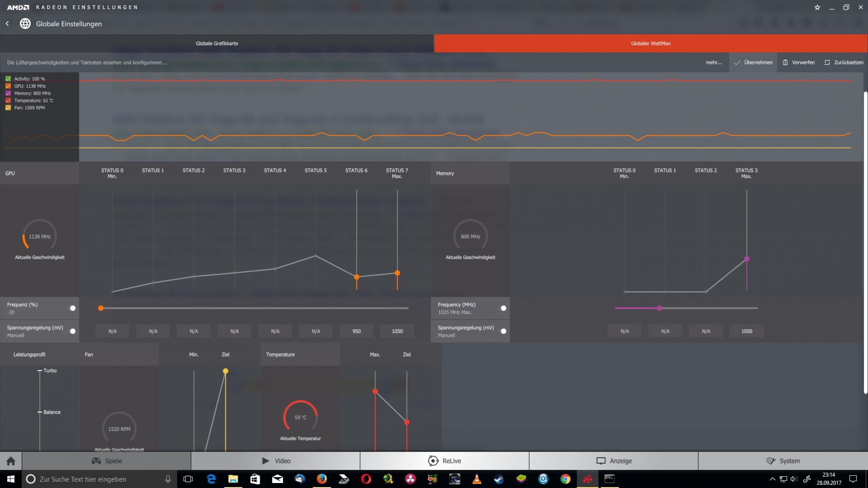Go back with the left arrow icon
This screenshot has width=868, height=488.
point(7,24)
